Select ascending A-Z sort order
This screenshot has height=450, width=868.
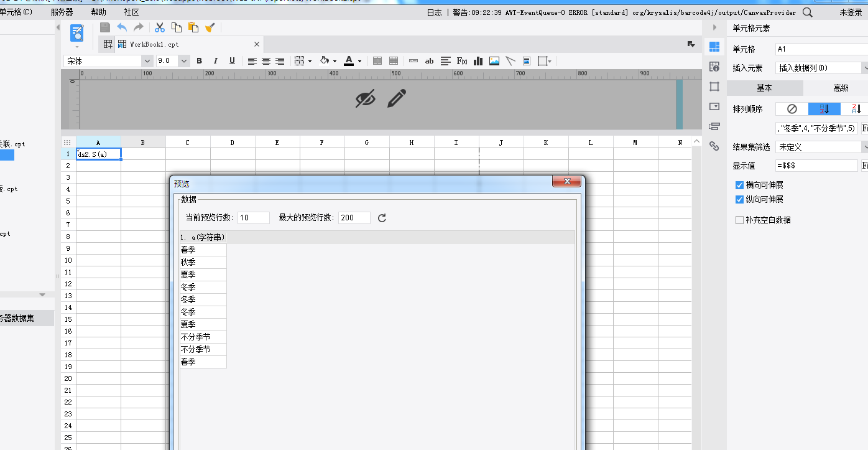coord(824,109)
